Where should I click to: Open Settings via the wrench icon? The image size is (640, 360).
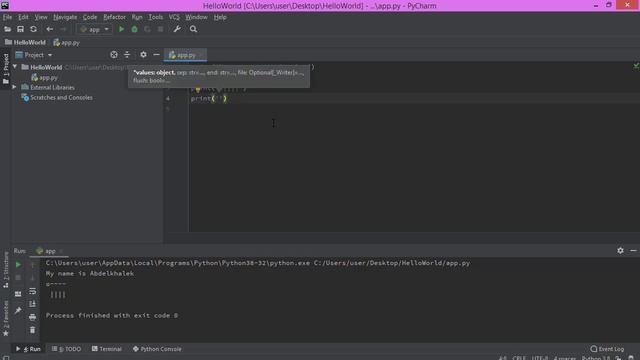point(177,29)
